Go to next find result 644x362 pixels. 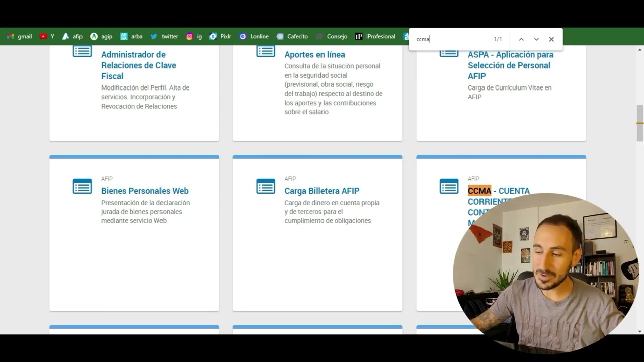click(x=536, y=39)
